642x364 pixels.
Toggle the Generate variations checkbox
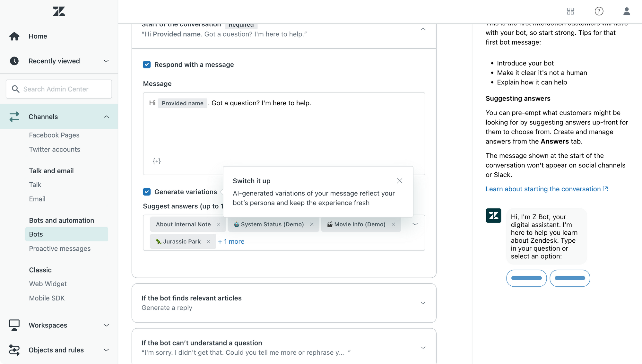coord(147,192)
